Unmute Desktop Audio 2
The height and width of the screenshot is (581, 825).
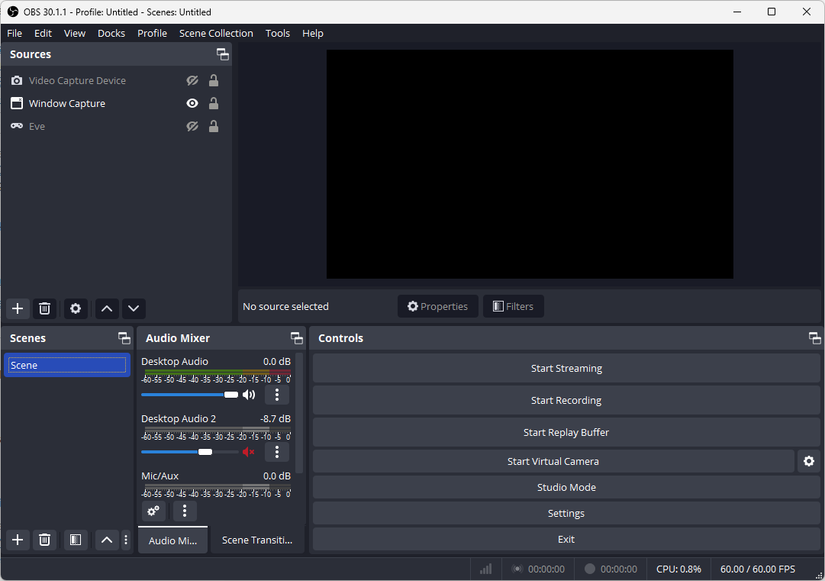(248, 452)
